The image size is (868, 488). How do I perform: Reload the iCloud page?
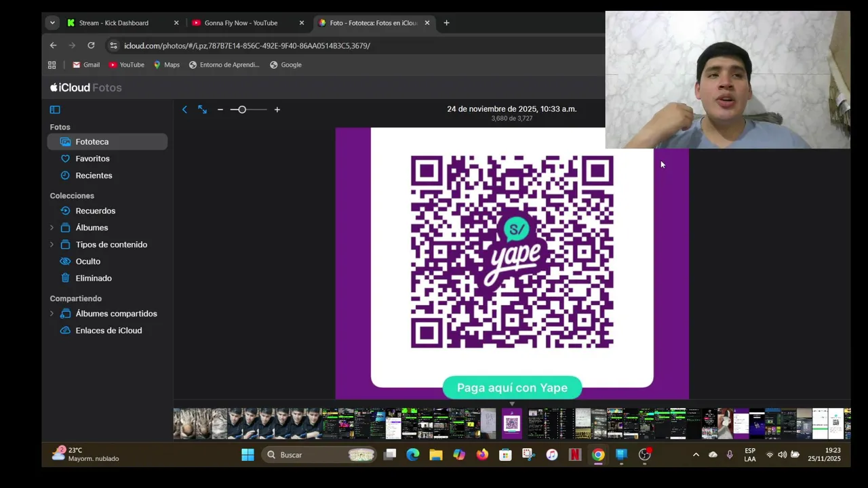(91, 45)
